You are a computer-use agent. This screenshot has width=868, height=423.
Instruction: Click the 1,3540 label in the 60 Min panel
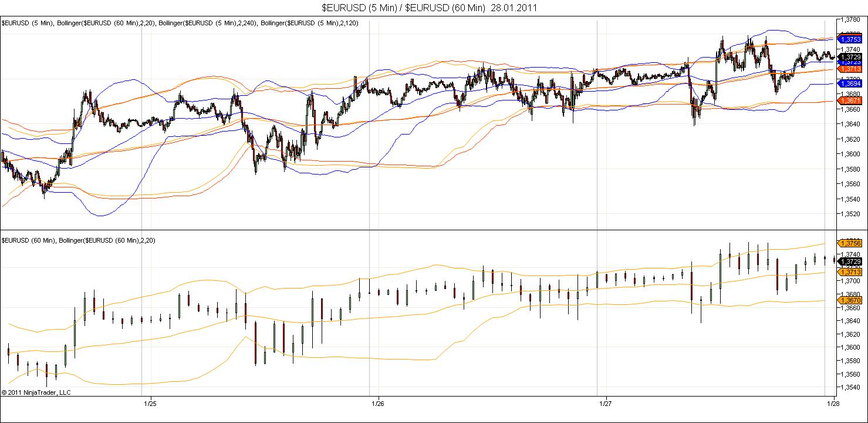pyautogui.click(x=852, y=388)
